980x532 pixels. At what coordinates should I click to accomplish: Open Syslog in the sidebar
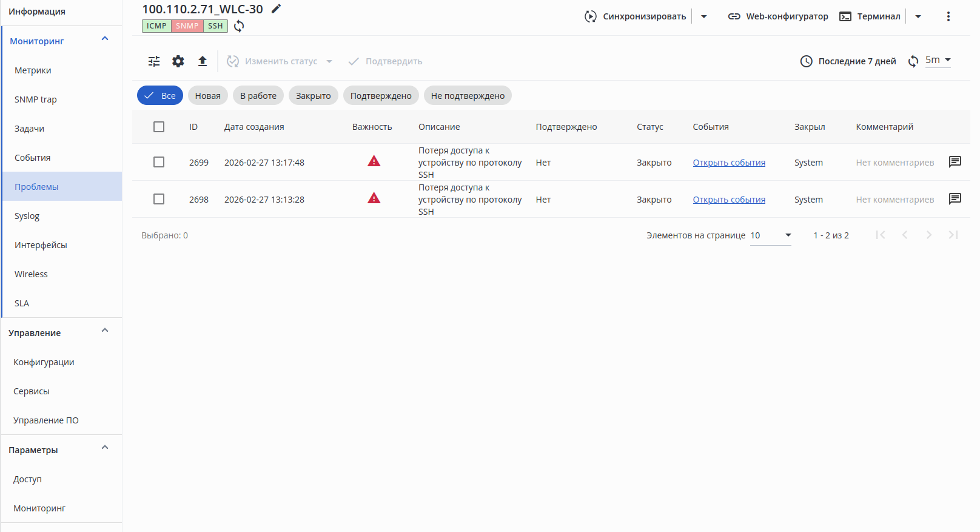point(27,216)
